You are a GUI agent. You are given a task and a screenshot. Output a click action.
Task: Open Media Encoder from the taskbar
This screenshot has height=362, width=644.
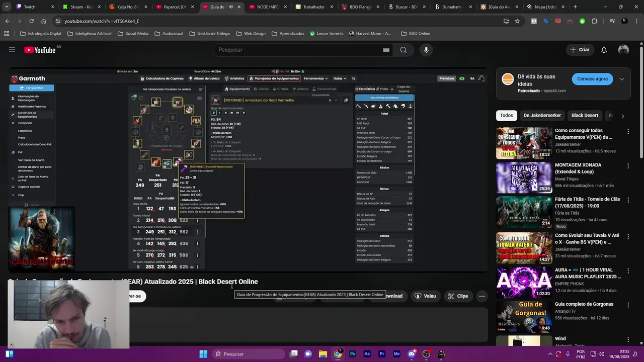coord(396,354)
